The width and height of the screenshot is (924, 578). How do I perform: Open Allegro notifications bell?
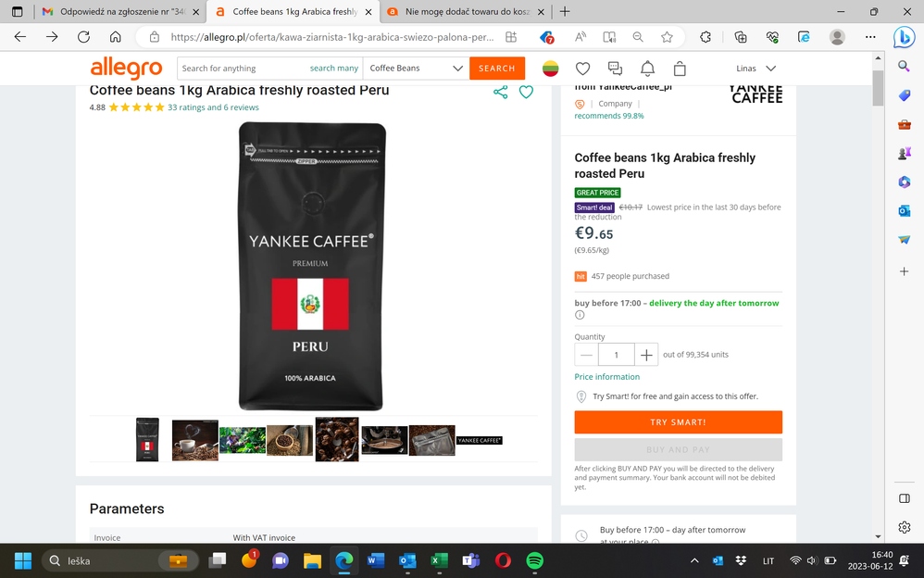click(647, 69)
